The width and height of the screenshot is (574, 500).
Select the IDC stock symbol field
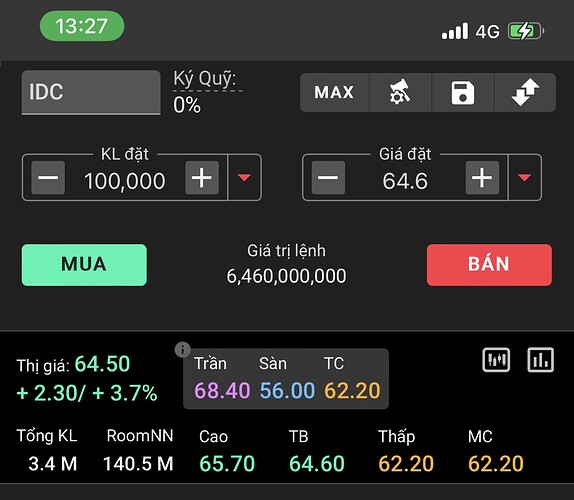tap(91, 92)
